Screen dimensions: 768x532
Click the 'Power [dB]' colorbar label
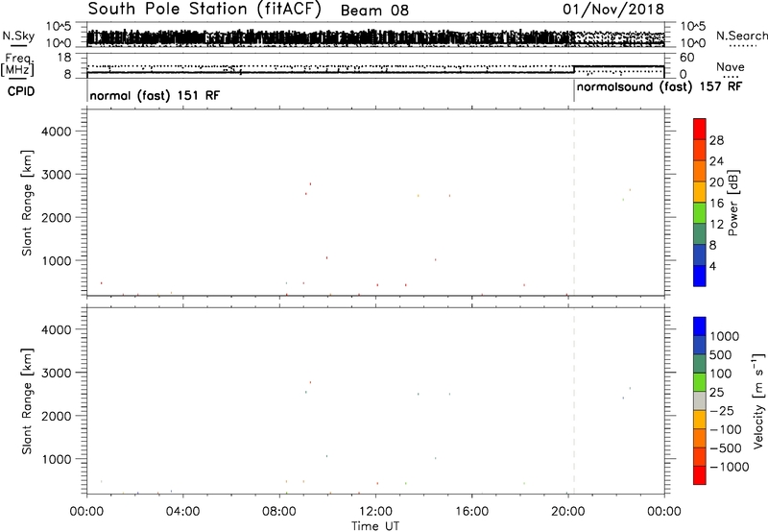733,203
